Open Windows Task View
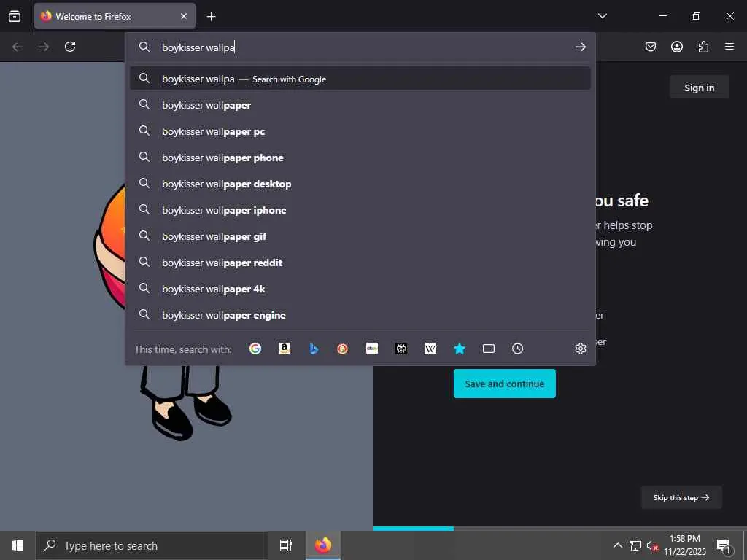This screenshot has height=560, width=747. tap(286, 545)
